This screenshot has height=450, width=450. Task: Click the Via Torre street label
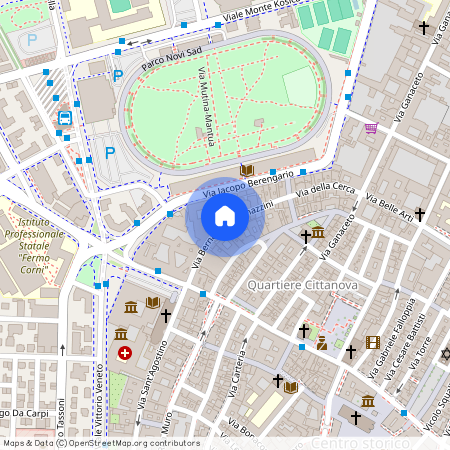click(420, 353)
